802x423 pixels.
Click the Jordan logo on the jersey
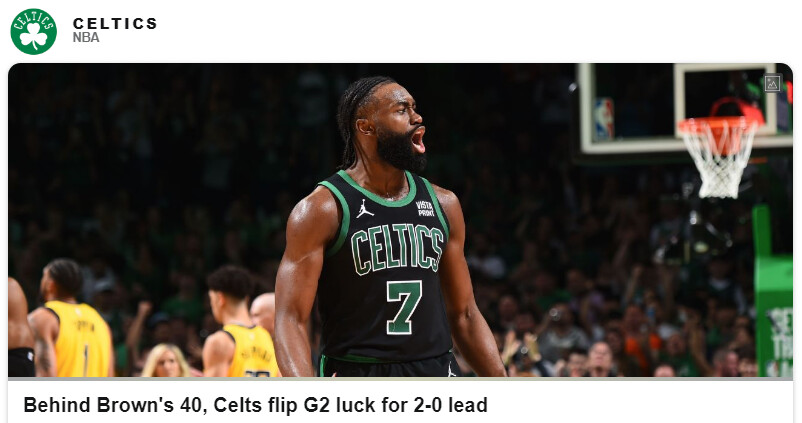point(365,209)
